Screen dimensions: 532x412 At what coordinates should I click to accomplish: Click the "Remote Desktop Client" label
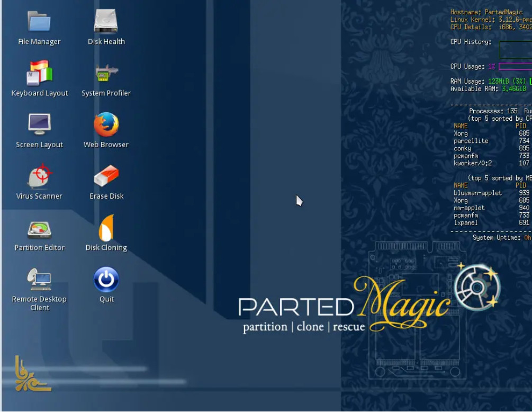(x=39, y=303)
